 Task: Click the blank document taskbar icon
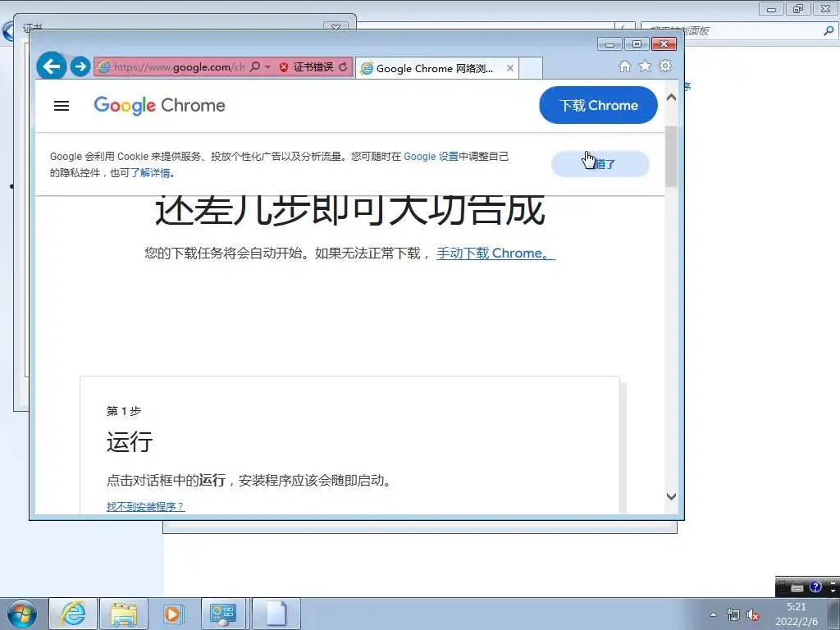(276, 614)
